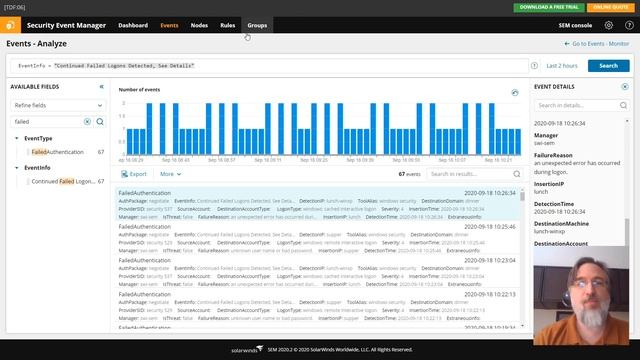Open the Groups tab
The width and height of the screenshot is (640, 360).
[257, 25]
